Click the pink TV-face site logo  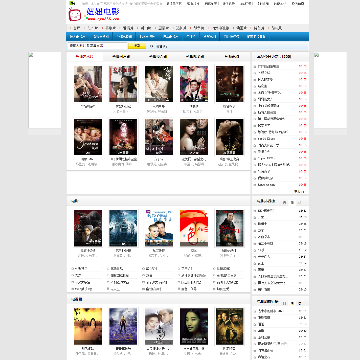tap(75, 14)
